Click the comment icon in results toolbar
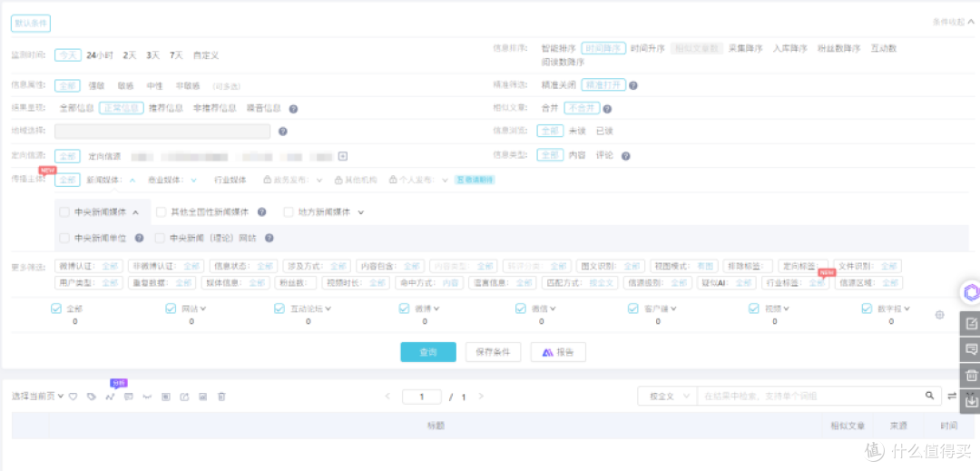The image size is (980, 471). [x=129, y=396]
